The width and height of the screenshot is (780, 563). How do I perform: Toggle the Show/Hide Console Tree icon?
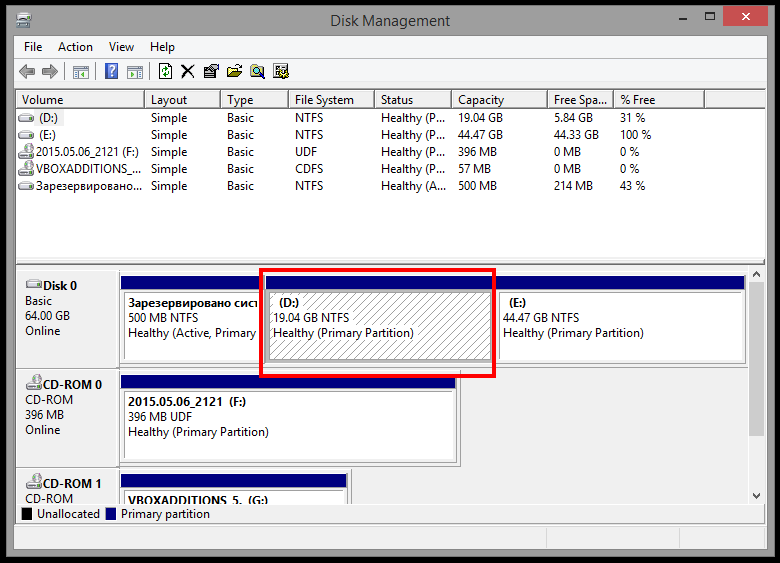point(81,72)
